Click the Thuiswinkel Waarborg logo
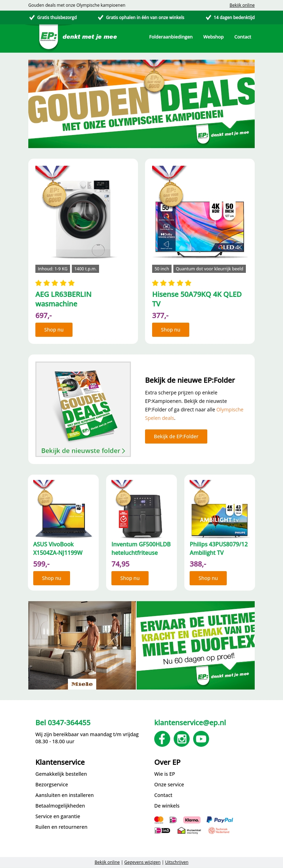 pyautogui.click(x=189, y=831)
